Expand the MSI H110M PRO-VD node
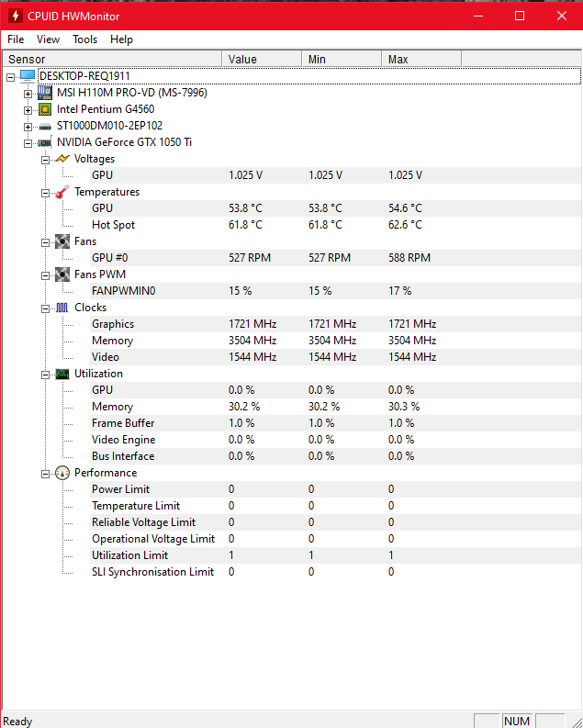583x728 pixels. pyautogui.click(x=28, y=93)
